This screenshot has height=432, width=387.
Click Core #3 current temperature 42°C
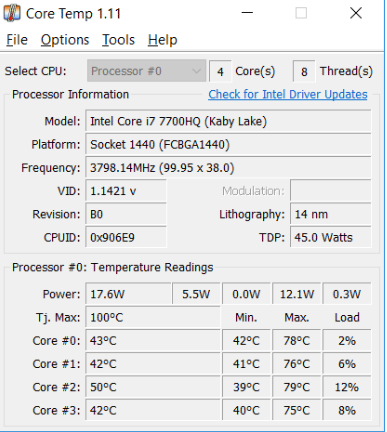153,410
